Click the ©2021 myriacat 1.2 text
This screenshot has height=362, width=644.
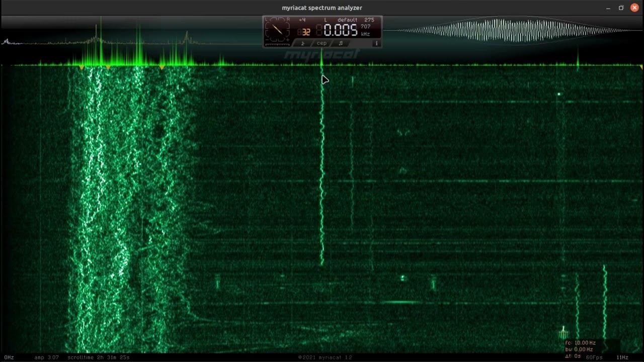click(x=325, y=357)
